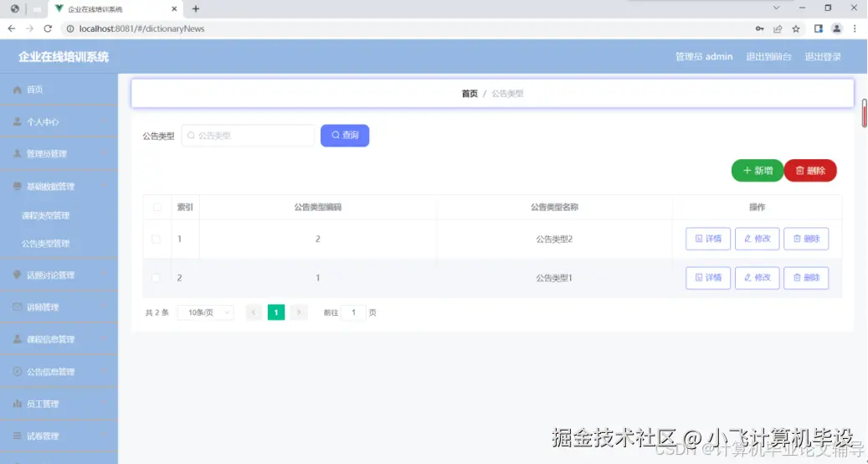Viewport: 868px width, 464px height.
Task: Click 管理员 admin text in header
Action: pos(704,56)
